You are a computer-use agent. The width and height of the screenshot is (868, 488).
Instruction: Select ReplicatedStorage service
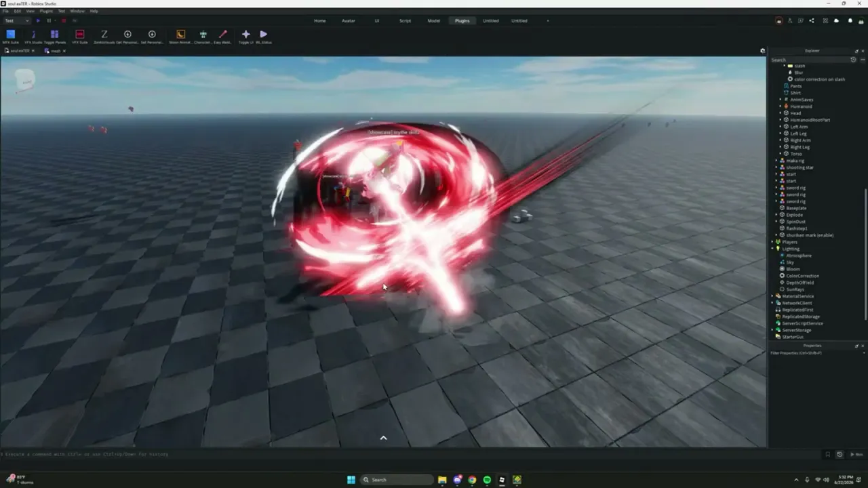tap(800, 317)
